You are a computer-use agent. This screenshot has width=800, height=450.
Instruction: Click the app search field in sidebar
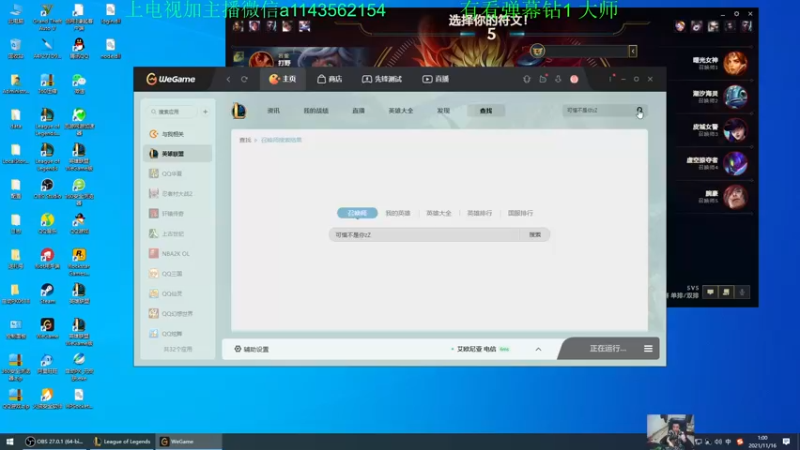172,111
